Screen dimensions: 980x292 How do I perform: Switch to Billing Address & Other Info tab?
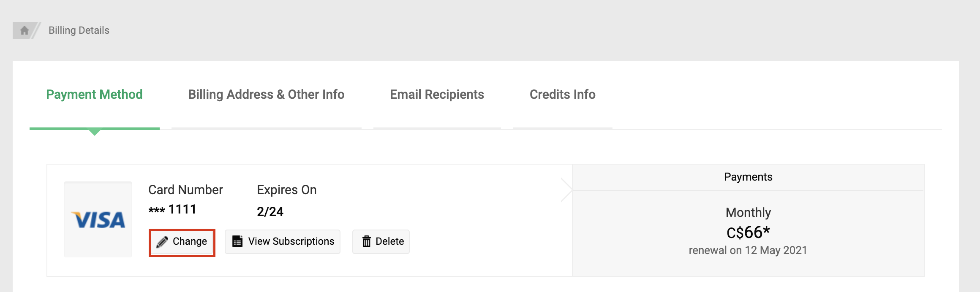[x=266, y=95]
